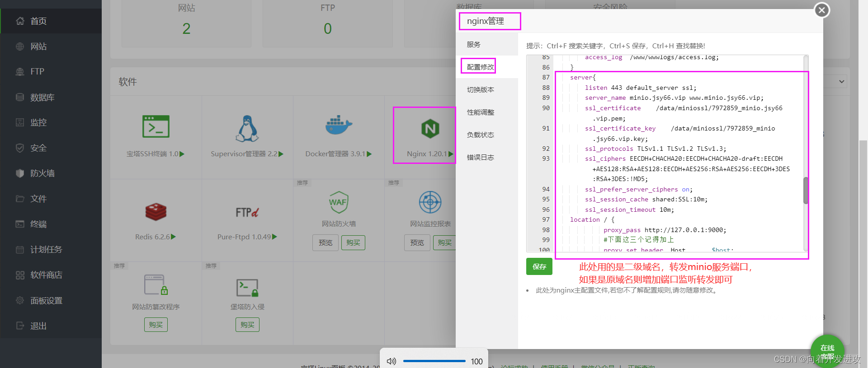Click the logout icon beside 退出
Image resolution: width=868 pixels, height=368 pixels.
pyautogui.click(x=20, y=326)
